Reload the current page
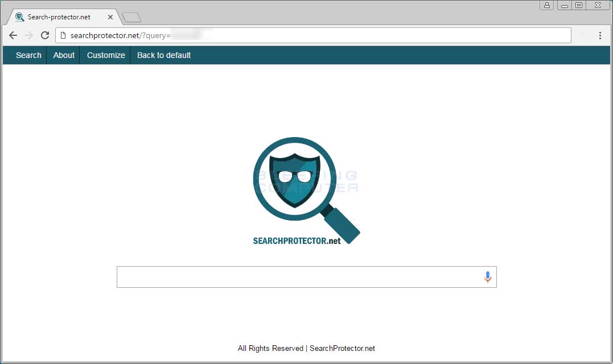 tap(45, 35)
